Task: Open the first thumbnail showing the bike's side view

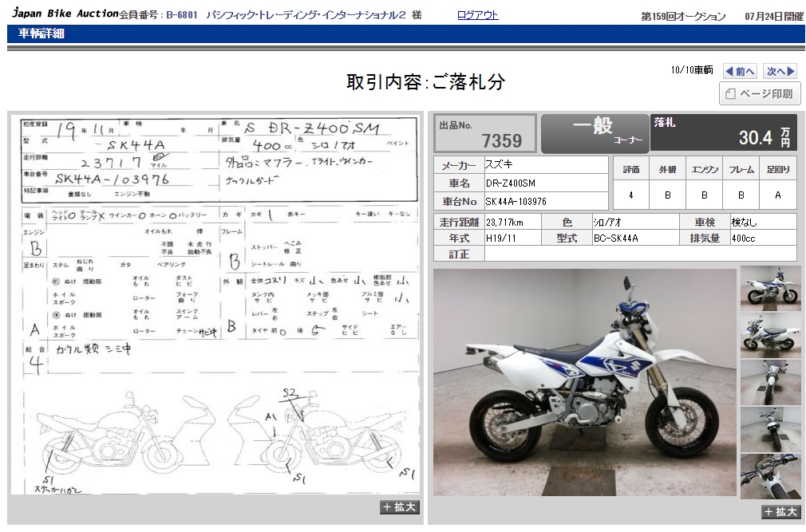Action: (x=770, y=289)
